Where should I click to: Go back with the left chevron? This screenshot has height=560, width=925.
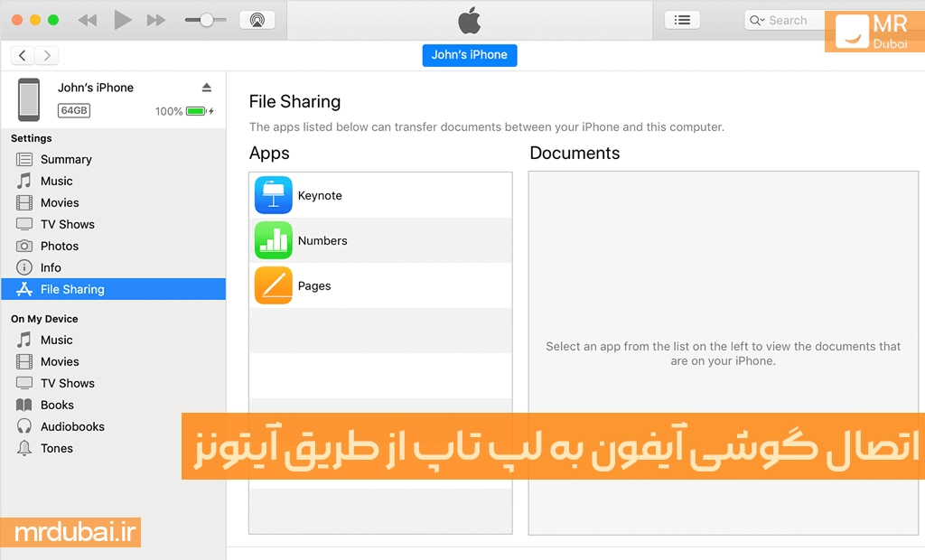click(x=23, y=55)
